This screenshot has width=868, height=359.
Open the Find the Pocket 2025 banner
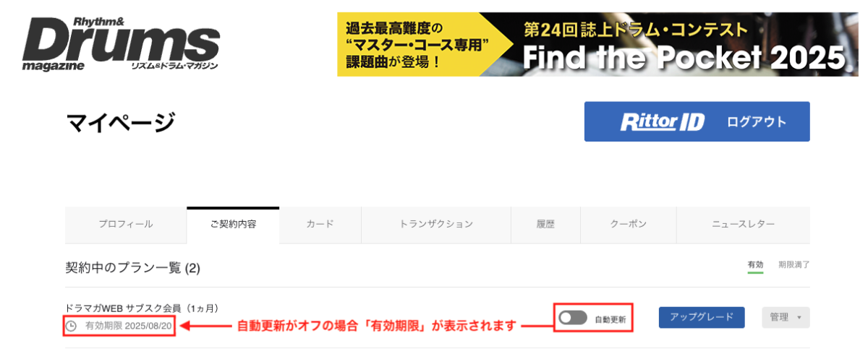coord(597,44)
